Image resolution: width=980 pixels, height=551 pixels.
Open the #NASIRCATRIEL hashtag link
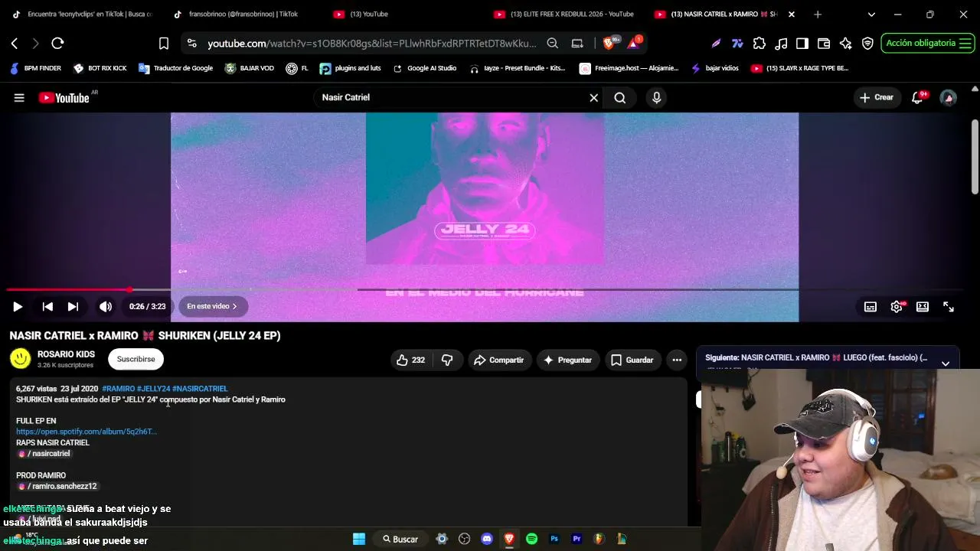200,389
